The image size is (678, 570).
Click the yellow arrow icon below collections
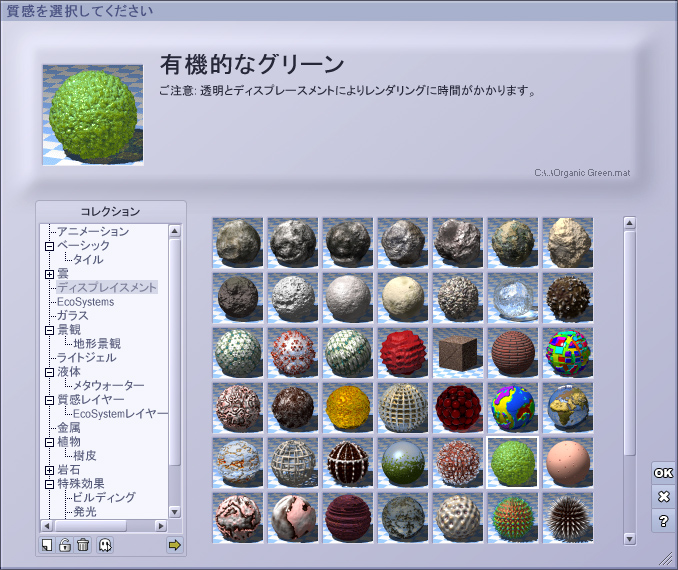coord(175,545)
